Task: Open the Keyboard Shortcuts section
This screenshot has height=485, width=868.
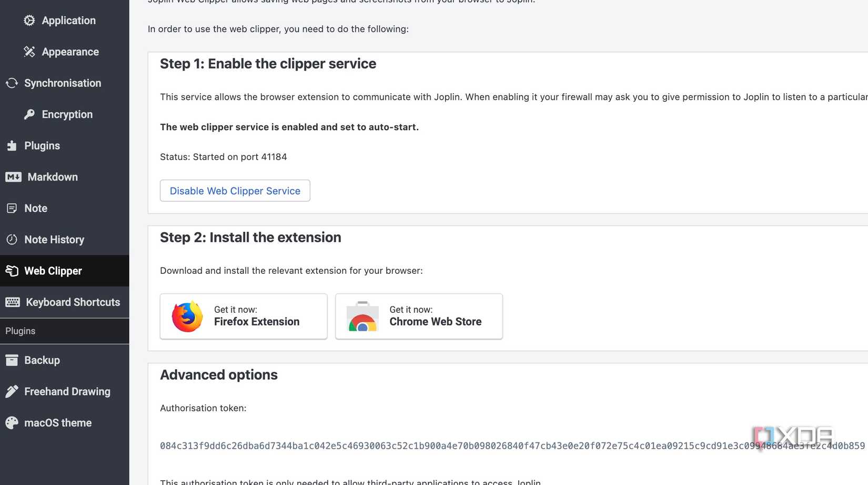Action: tap(72, 302)
